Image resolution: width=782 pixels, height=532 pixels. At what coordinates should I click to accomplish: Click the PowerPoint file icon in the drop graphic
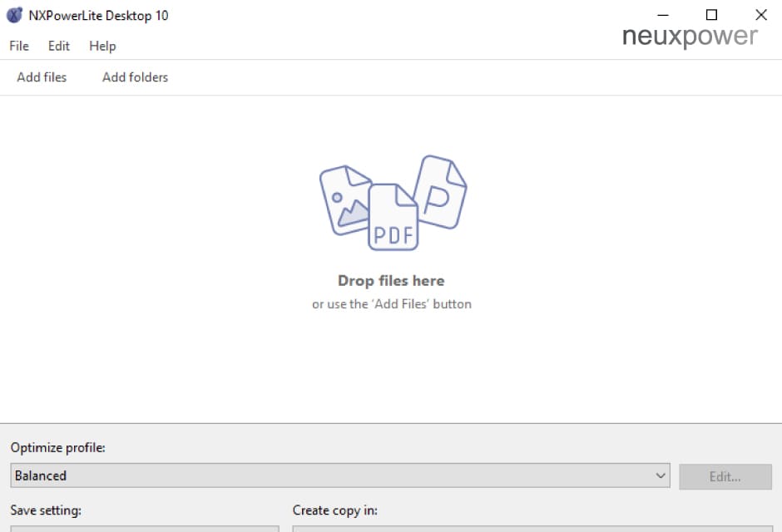(441, 191)
